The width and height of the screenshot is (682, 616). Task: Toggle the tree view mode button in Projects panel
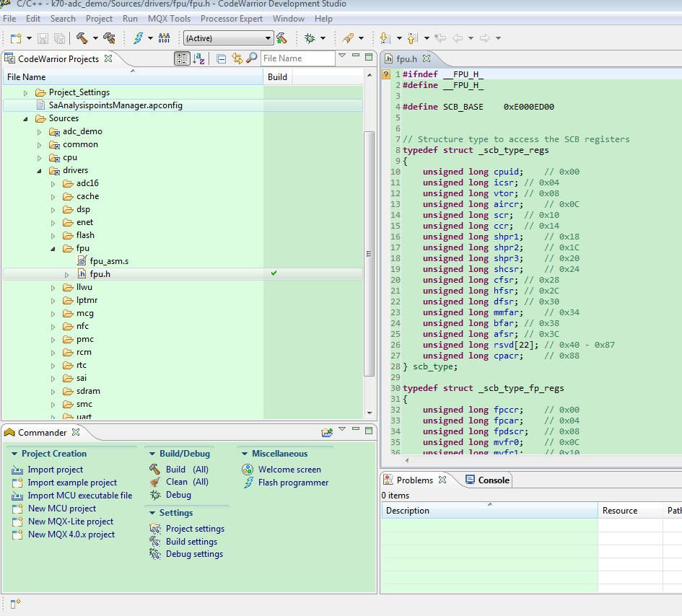[x=182, y=58]
